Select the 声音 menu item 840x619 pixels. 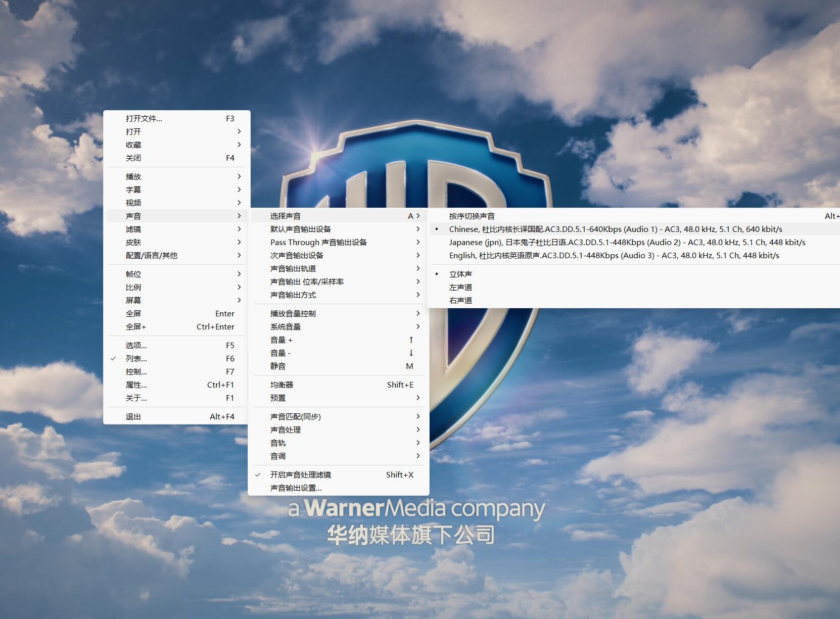(x=177, y=216)
